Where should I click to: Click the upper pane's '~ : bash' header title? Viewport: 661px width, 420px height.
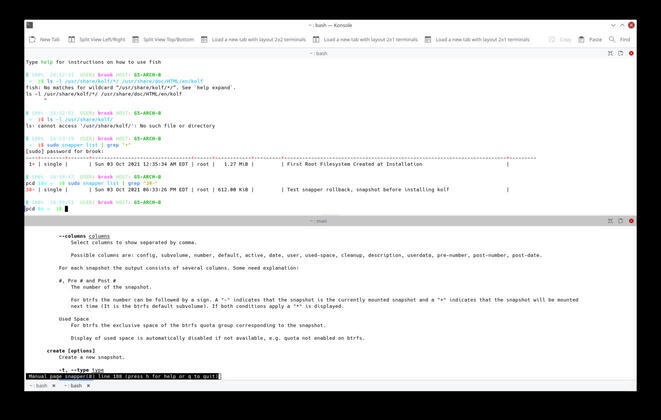click(319, 54)
